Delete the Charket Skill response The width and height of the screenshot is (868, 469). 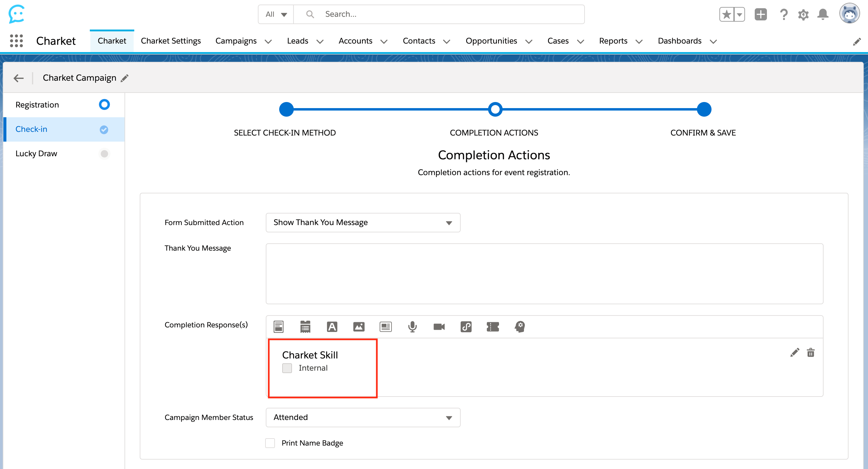click(x=810, y=353)
